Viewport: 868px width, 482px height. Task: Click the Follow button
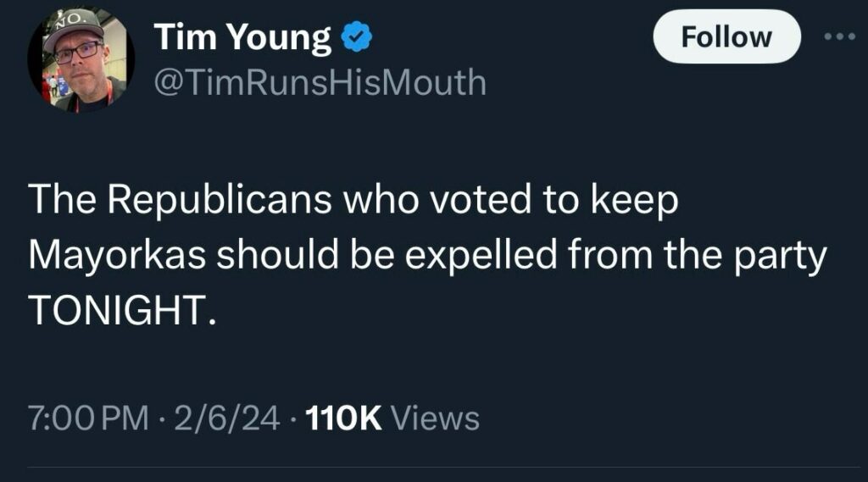coord(726,37)
